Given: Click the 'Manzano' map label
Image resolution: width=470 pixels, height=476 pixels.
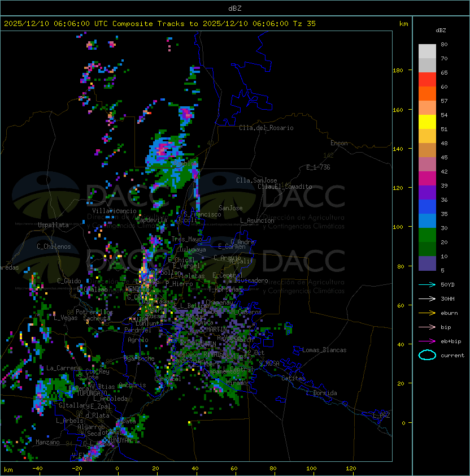Looking at the screenshot, I should tap(47, 442).
